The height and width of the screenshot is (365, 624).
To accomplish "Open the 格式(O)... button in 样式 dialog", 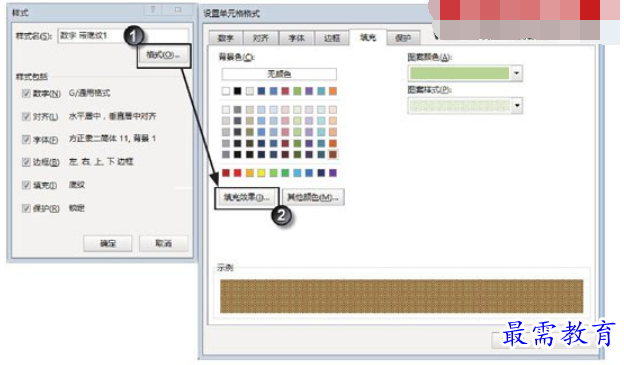I will tap(164, 55).
